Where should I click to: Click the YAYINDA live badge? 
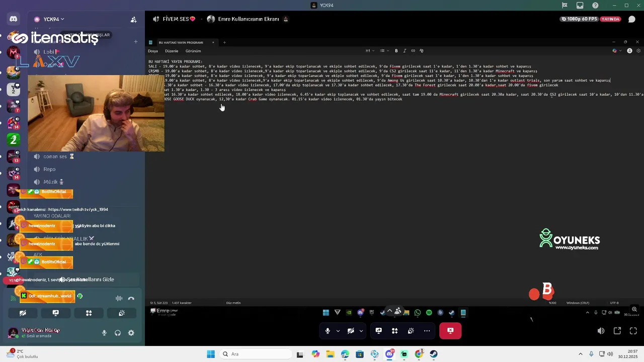click(x=610, y=19)
